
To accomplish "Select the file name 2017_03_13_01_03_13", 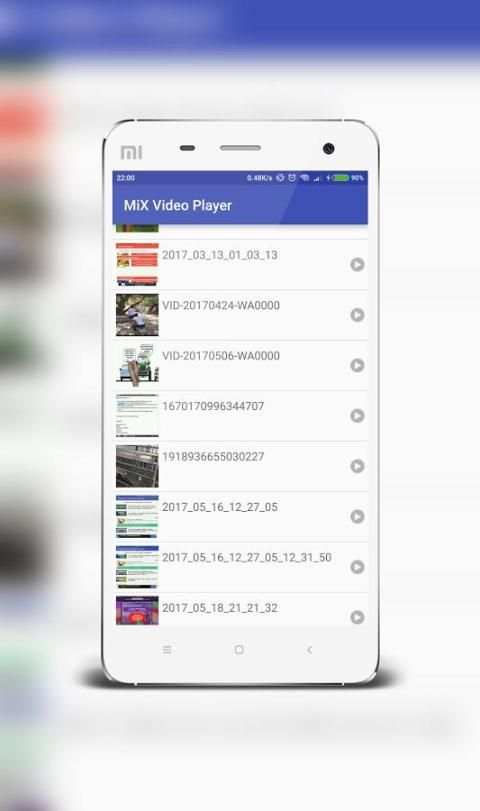I will click(220, 255).
